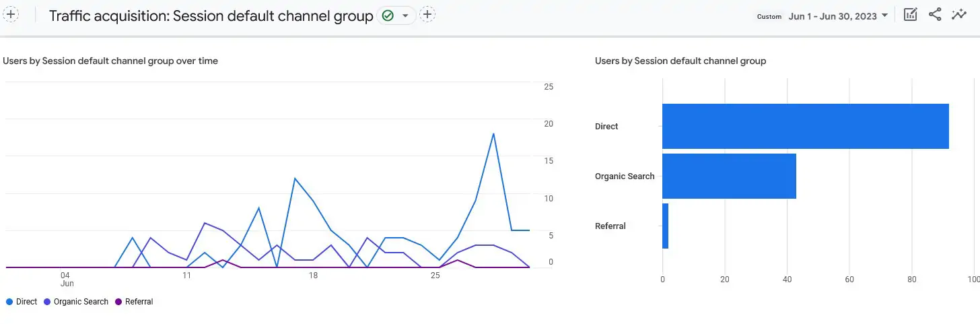
Task: Open the Insights sparkle-line icon
Action: [959, 15]
